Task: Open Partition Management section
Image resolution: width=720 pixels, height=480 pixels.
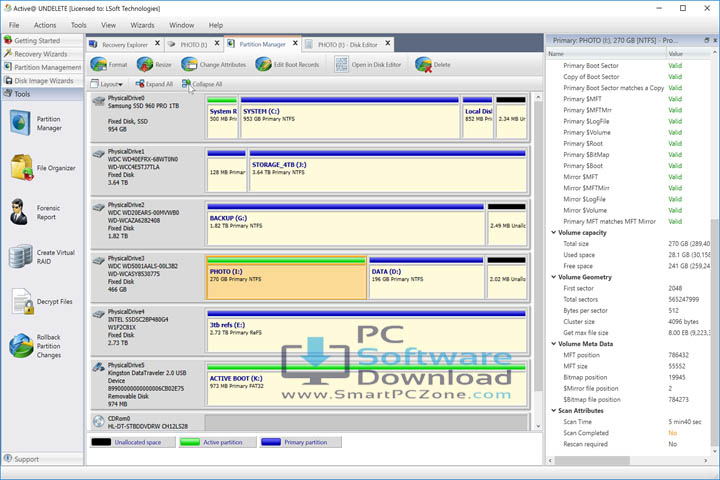Action: click(x=42, y=67)
